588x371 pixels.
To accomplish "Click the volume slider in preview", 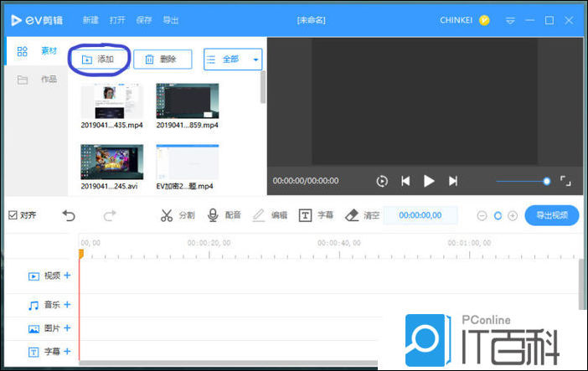I will tap(521, 181).
